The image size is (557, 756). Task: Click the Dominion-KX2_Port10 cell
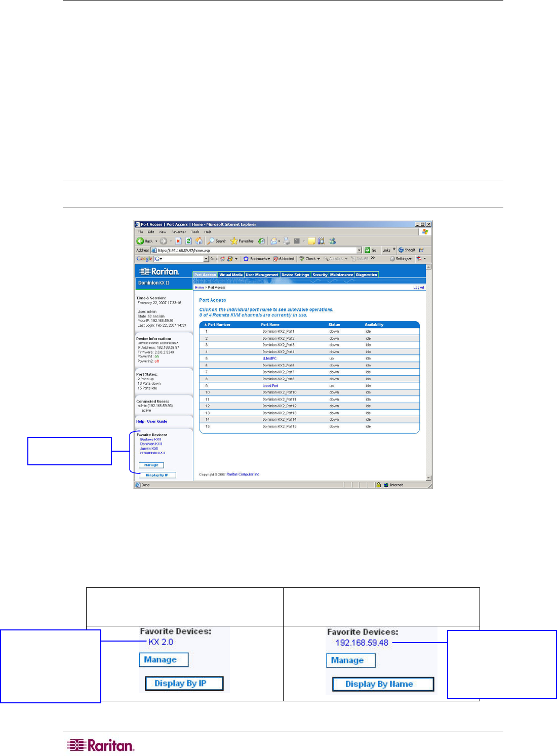pyautogui.click(x=280, y=392)
